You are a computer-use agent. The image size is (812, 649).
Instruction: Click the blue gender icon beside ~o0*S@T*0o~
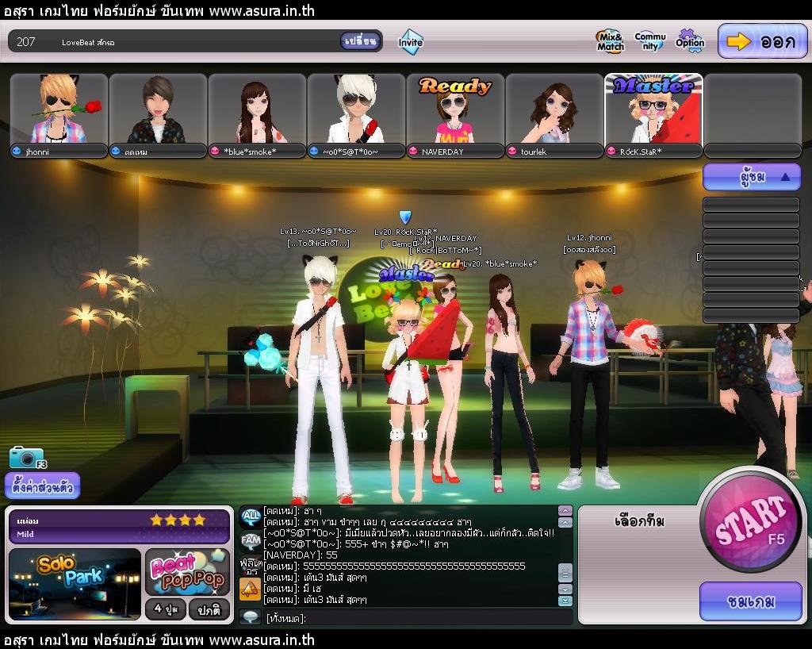pos(314,152)
